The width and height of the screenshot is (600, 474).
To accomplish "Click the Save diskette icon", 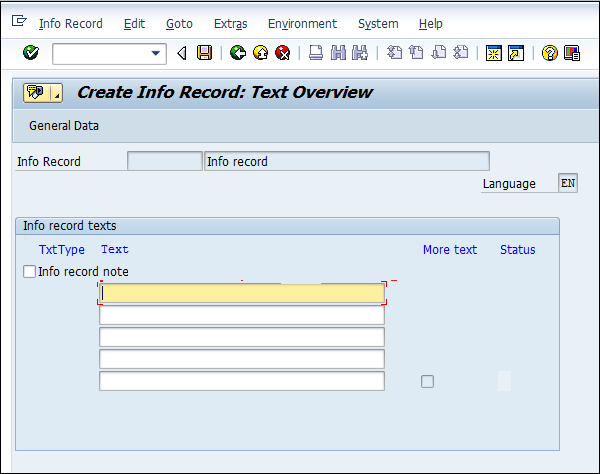I will pyautogui.click(x=204, y=53).
